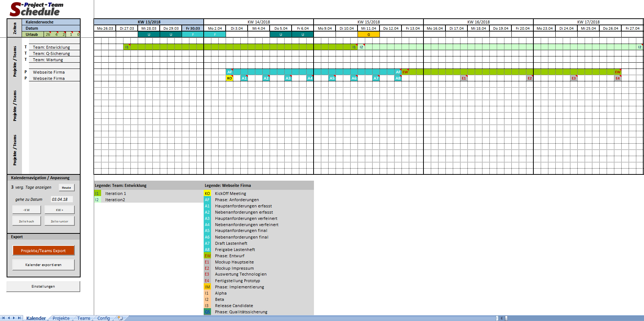Select the A7 marker in timeline
The width and height of the screenshot is (644, 321).
(x=376, y=78)
